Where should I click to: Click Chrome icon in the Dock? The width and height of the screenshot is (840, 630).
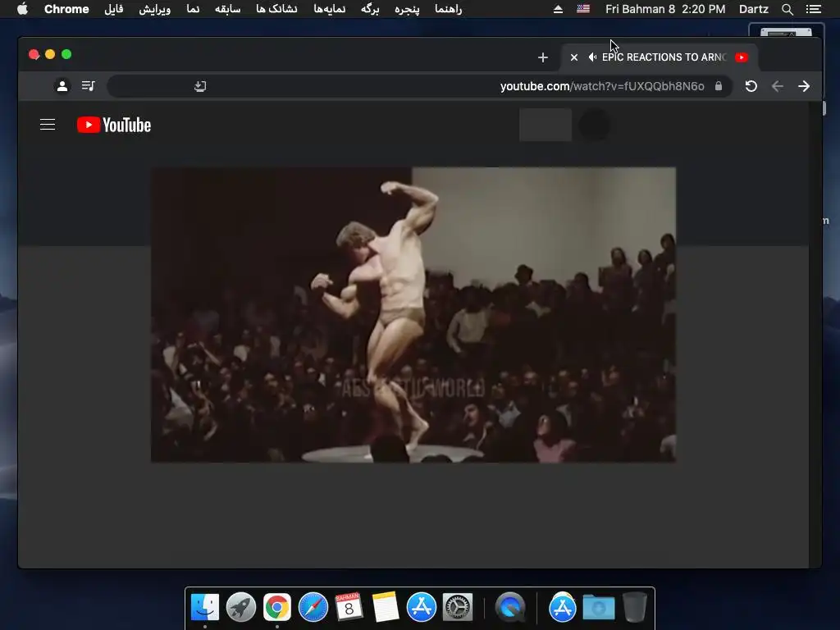(x=277, y=607)
